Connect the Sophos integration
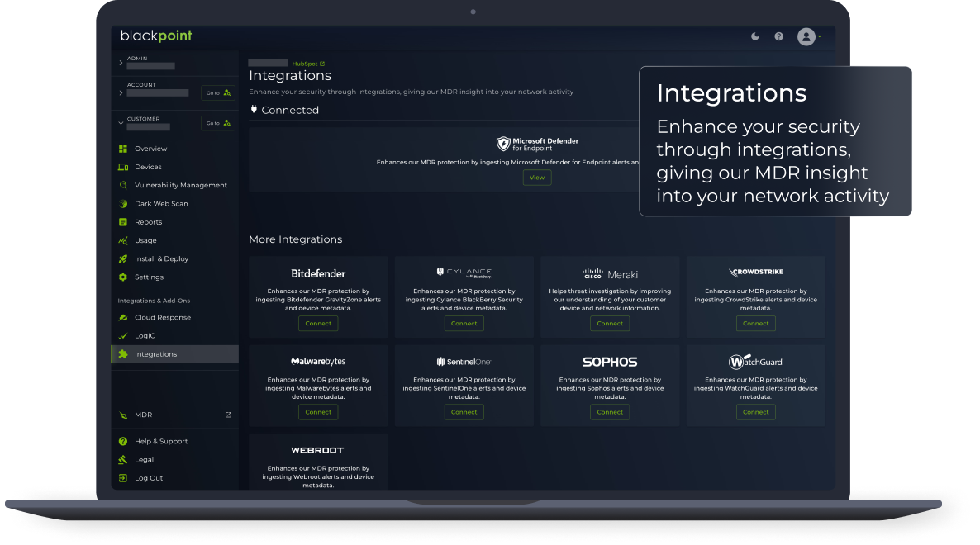Screen dimensions: 980x545 tap(610, 412)
